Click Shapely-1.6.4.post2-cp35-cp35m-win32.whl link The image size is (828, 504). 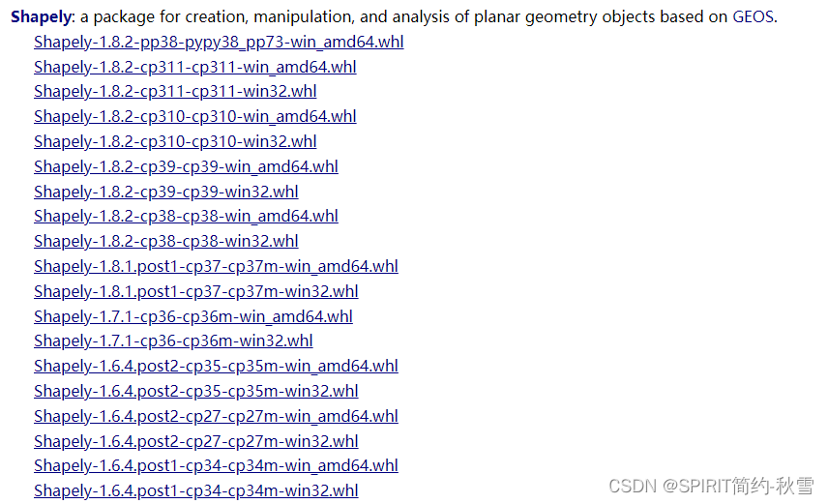tap(196, 391)
